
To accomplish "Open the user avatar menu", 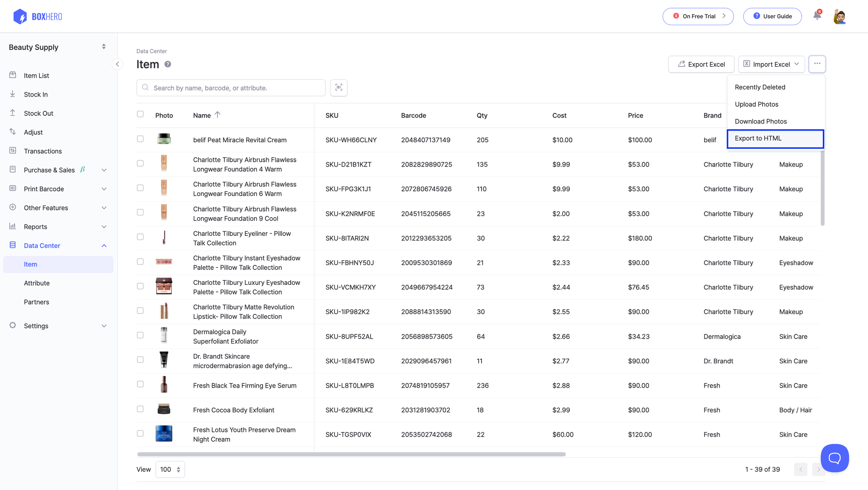I will 840,16.
